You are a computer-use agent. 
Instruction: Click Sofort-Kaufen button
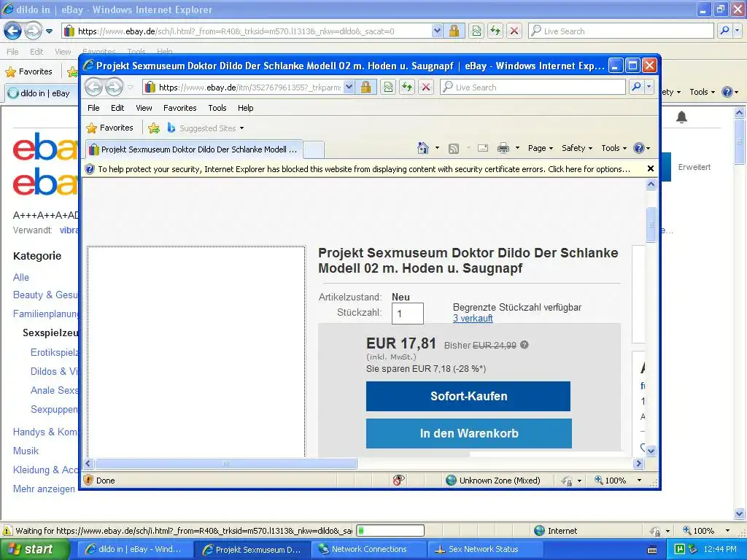pyautogui.click(x=468, y=396)
